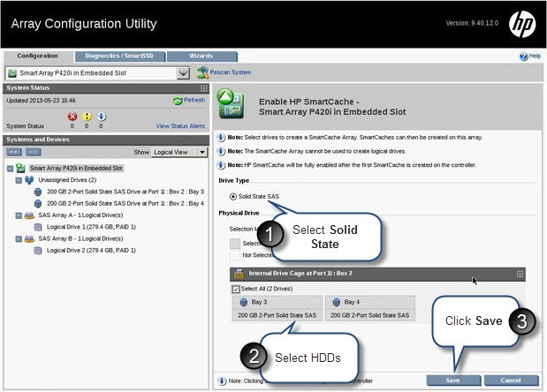Switch to the Wizards tab
Image resolution: width=547 pixels, height=392 pixels.
point(201,57)
